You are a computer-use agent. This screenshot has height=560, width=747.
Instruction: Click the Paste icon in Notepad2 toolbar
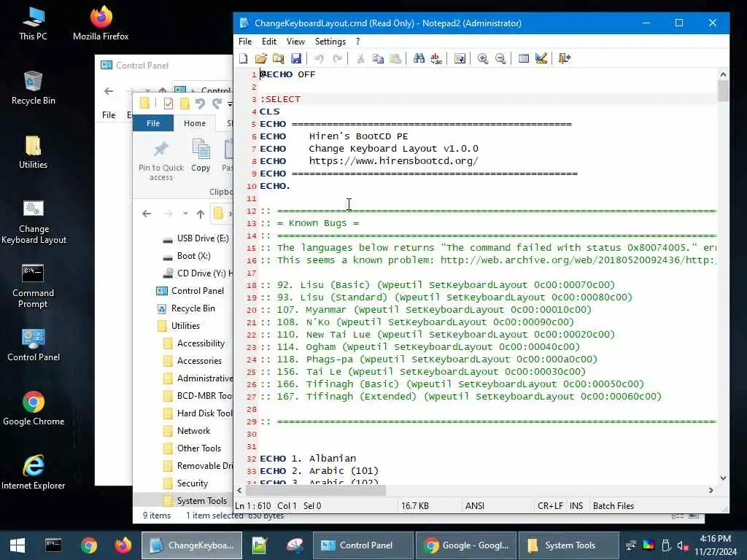395,58
